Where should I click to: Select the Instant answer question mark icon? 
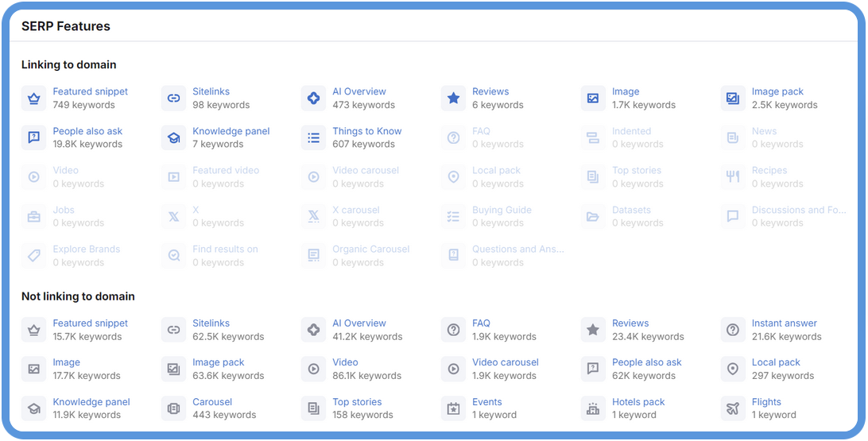pos(733,331)
